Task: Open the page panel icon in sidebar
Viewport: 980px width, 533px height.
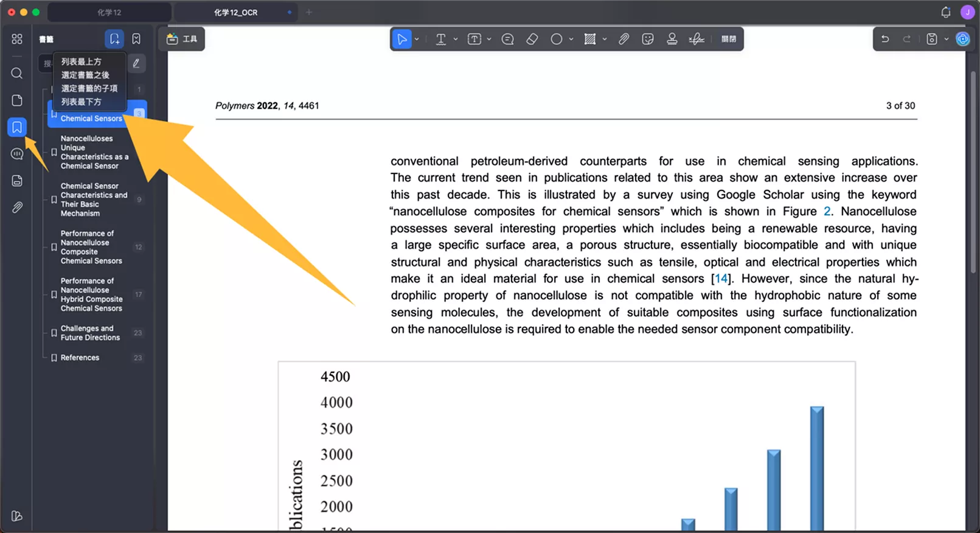Action: coord(17,100)
